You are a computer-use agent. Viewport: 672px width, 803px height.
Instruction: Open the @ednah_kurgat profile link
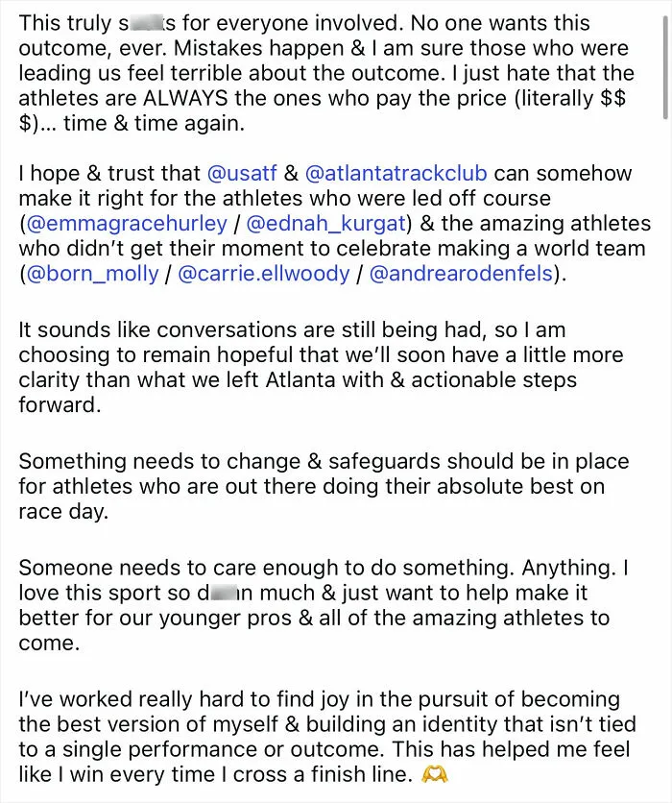[326, 224]
